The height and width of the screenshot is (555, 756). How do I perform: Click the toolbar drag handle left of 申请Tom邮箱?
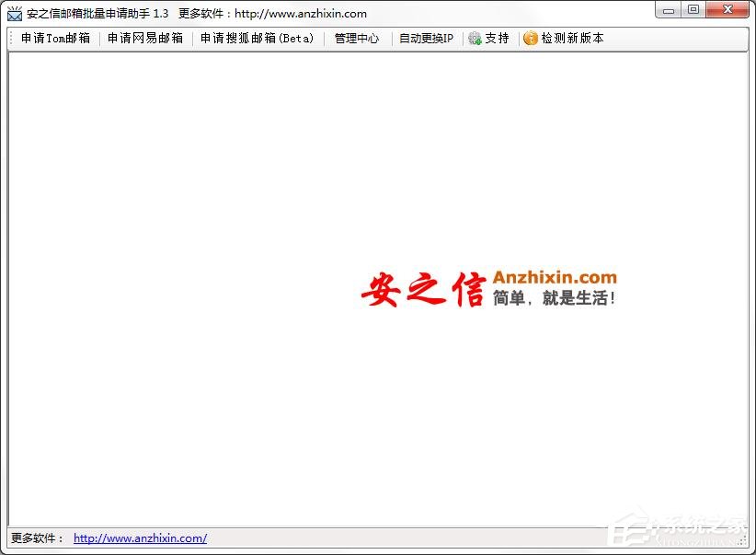(12, 39)
